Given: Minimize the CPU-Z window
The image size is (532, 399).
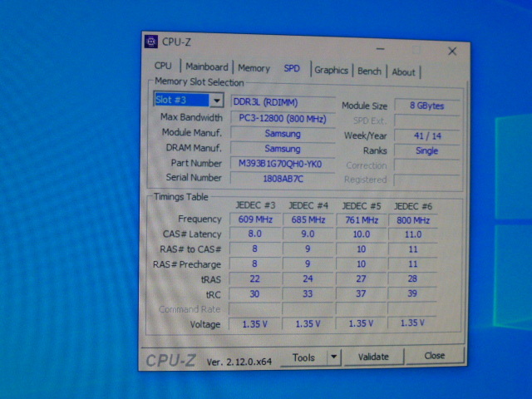Looking at the screenshot, I should tap(381, 49).
